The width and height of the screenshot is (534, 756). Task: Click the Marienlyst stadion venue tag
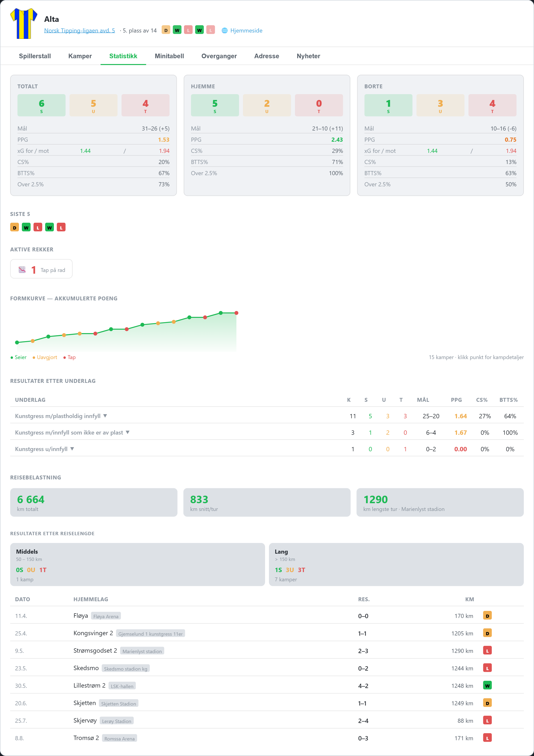coord(142,651)
